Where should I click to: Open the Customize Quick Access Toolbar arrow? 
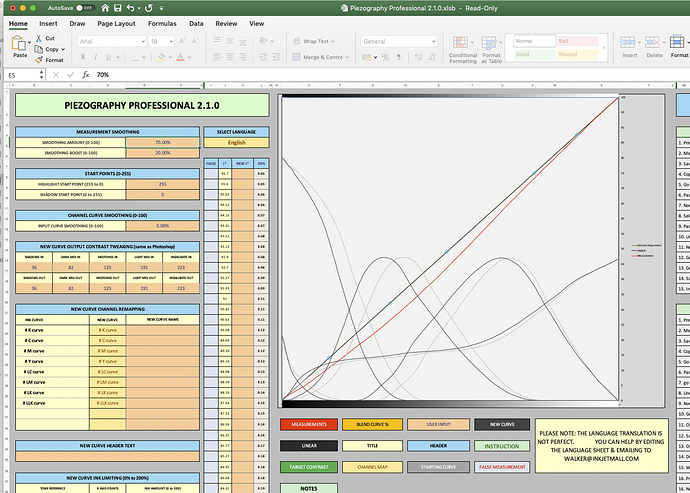click(x=161, y=8)
